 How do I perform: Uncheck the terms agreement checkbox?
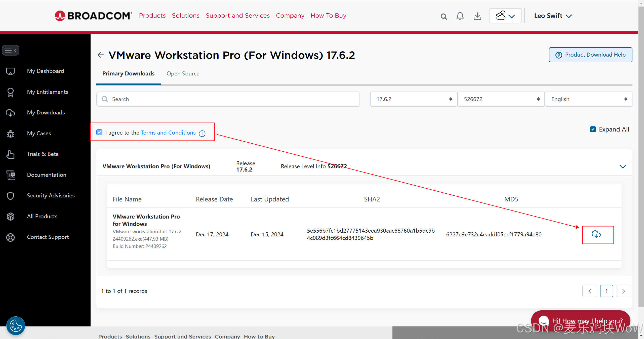(99, 133)
